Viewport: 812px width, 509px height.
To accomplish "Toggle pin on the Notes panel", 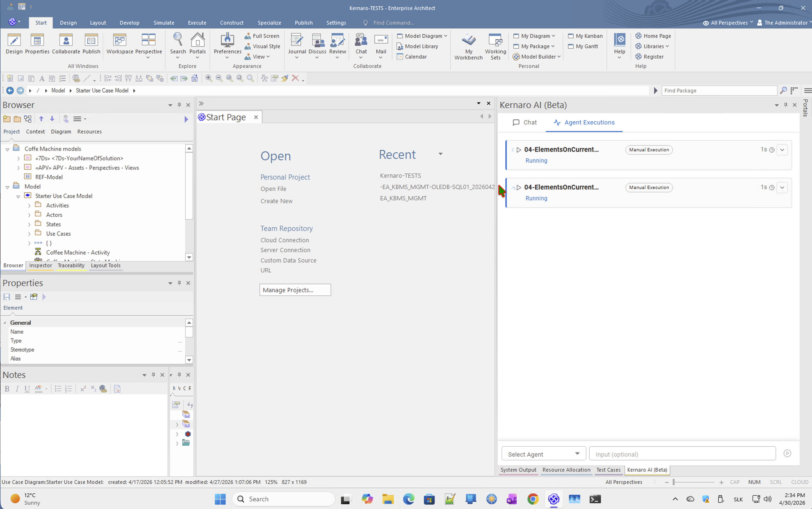I will [153, 375].
